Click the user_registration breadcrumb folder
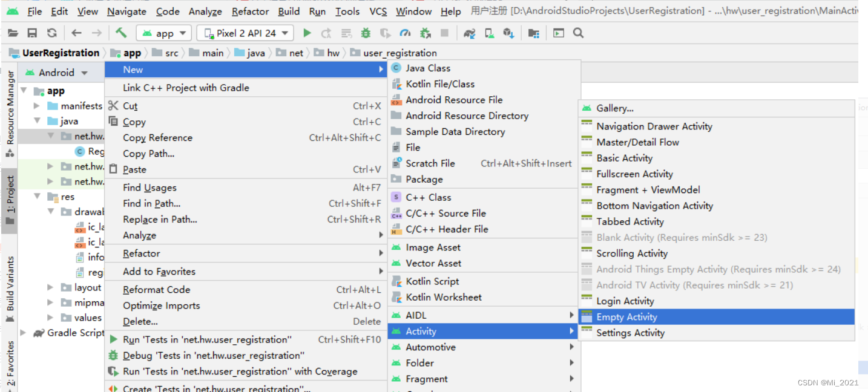868x392 pixels. 393,53
